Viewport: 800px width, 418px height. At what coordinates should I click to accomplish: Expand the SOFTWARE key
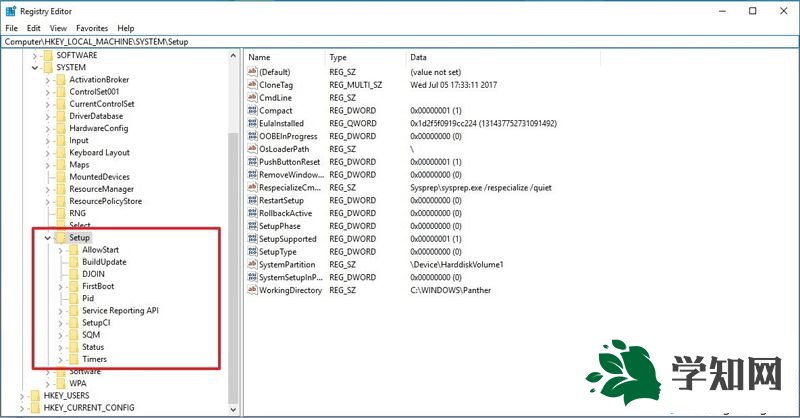35,55
